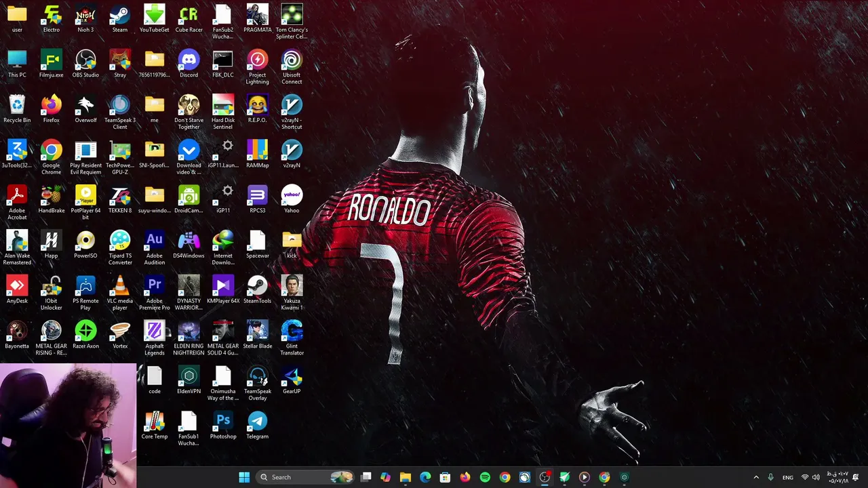The height and width of the screenshot is (488, 868).
Task: Select the Core Temp desktop icon
Action: coord(155,426)
